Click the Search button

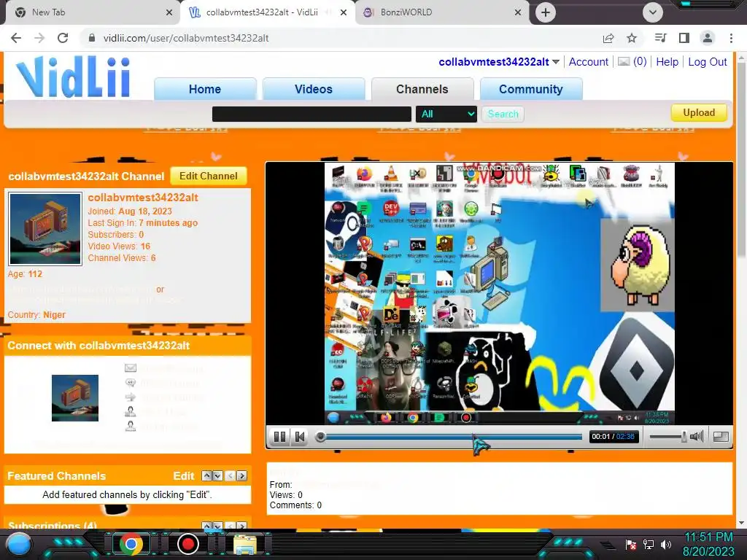tap(503, 114)
